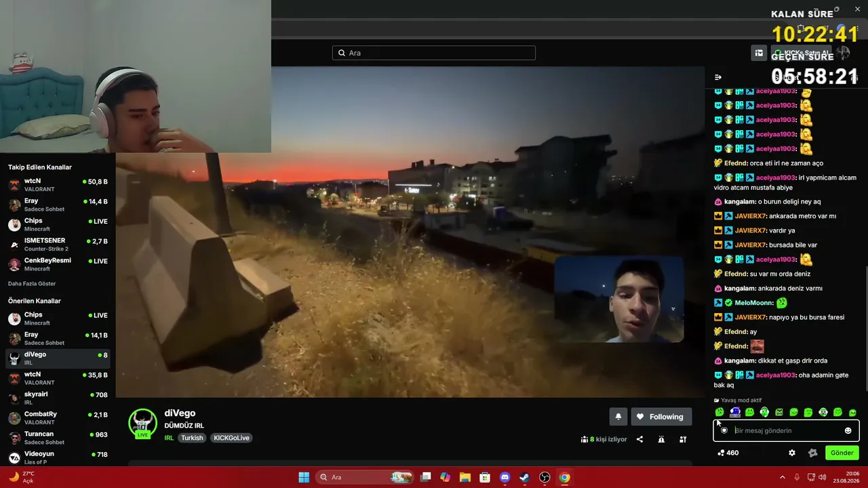Open File Explorer from the taskbar

coord(465,477)
